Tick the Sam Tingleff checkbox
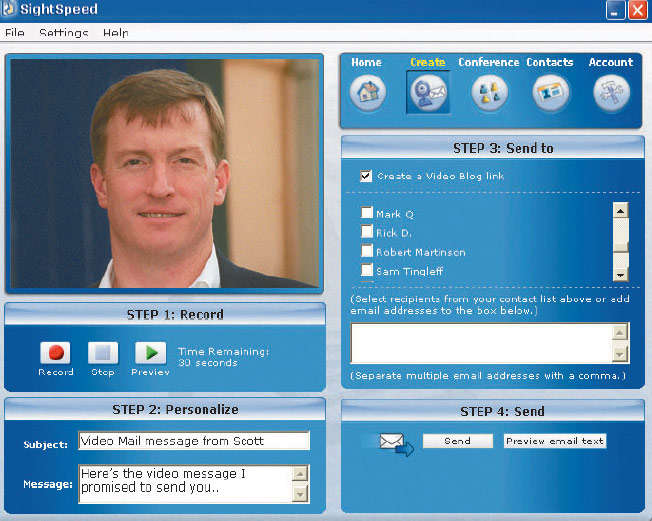Viewport: 652px width, 521px height. pos(367,271)
